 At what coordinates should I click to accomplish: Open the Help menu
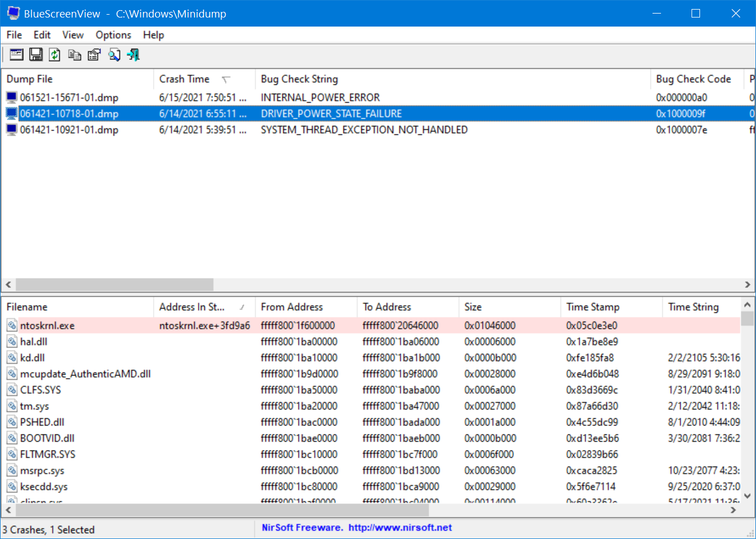point(153,34)
